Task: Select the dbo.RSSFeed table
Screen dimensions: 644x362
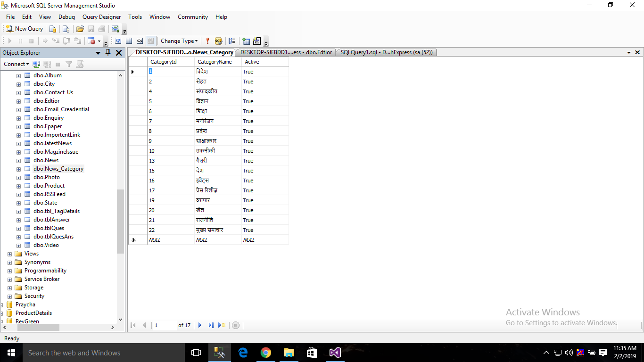Action: pos(50,194)
